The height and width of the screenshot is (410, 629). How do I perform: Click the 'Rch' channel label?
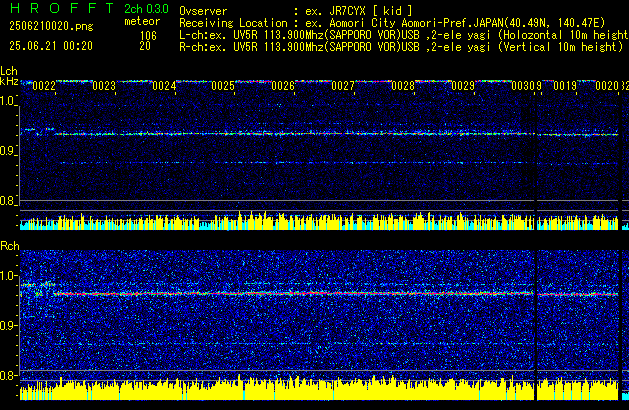click(x=10, y=246)
